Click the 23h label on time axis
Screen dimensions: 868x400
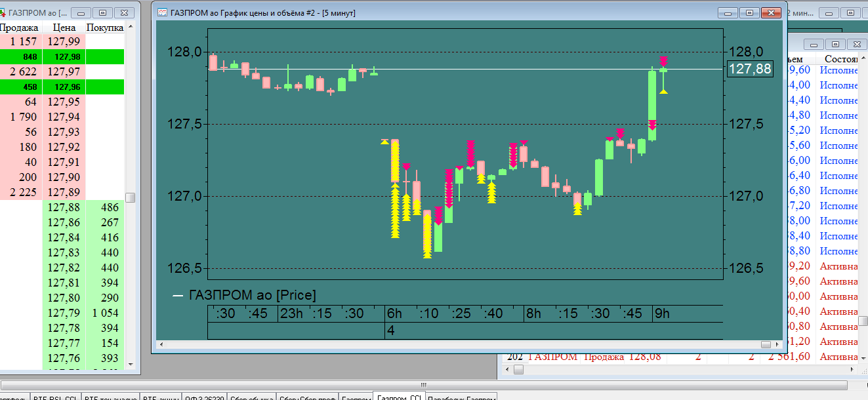click(x=291, y=313)
